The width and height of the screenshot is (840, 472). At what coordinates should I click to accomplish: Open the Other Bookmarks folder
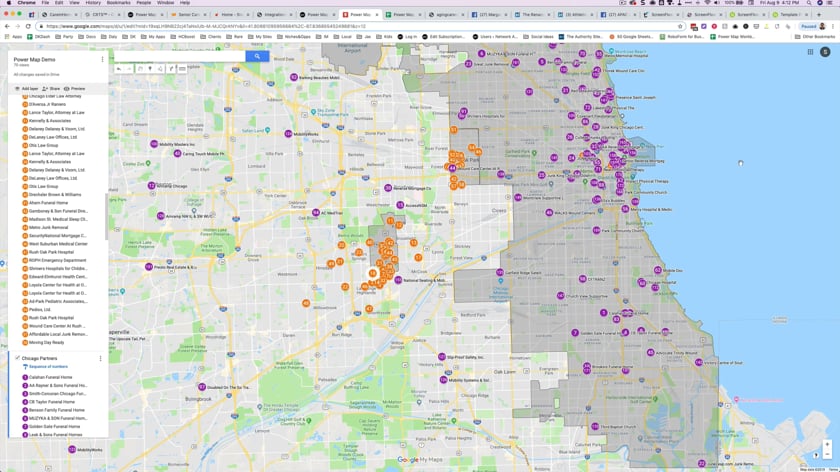point(815,37)
